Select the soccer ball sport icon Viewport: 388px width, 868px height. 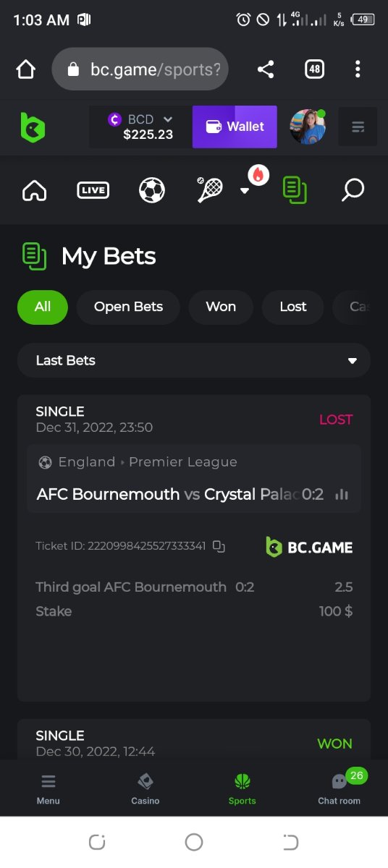pos(152,190)
